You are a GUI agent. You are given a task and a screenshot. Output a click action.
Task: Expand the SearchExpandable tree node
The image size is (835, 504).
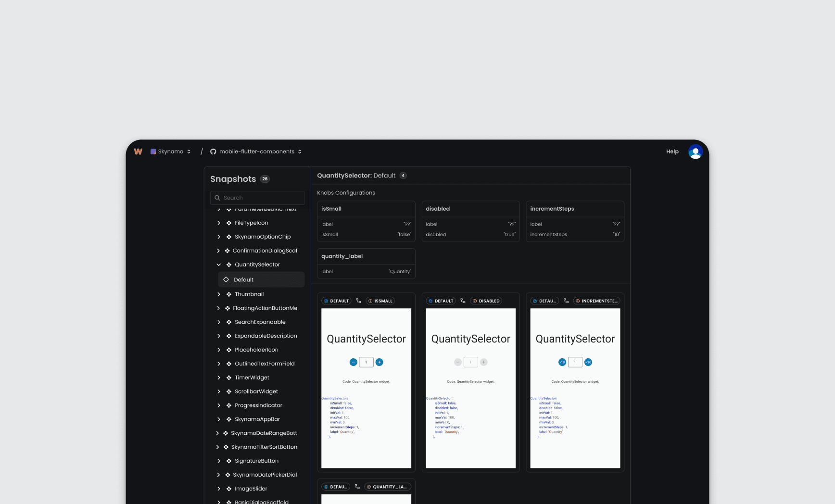[x=219, y=322]
